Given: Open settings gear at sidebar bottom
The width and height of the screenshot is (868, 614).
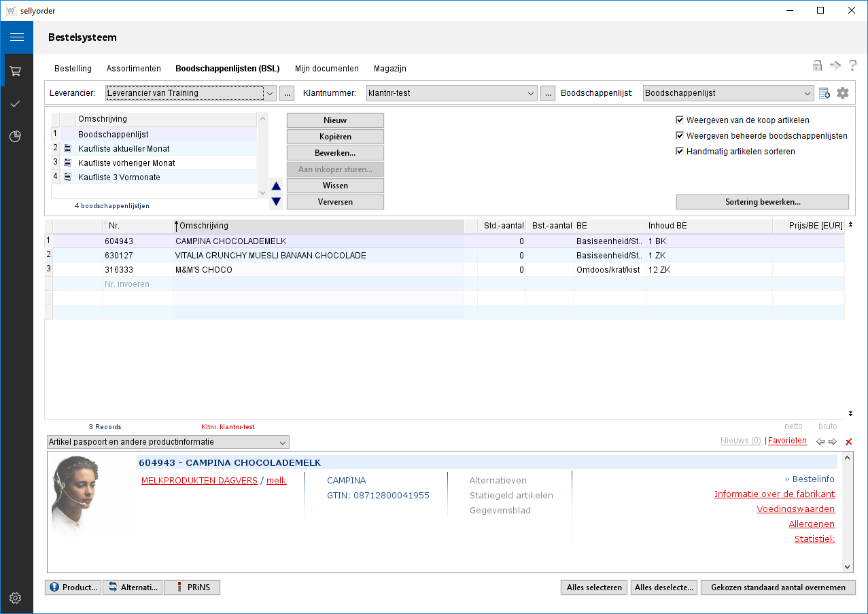Looking at the screenshot, I should [16, 598].
